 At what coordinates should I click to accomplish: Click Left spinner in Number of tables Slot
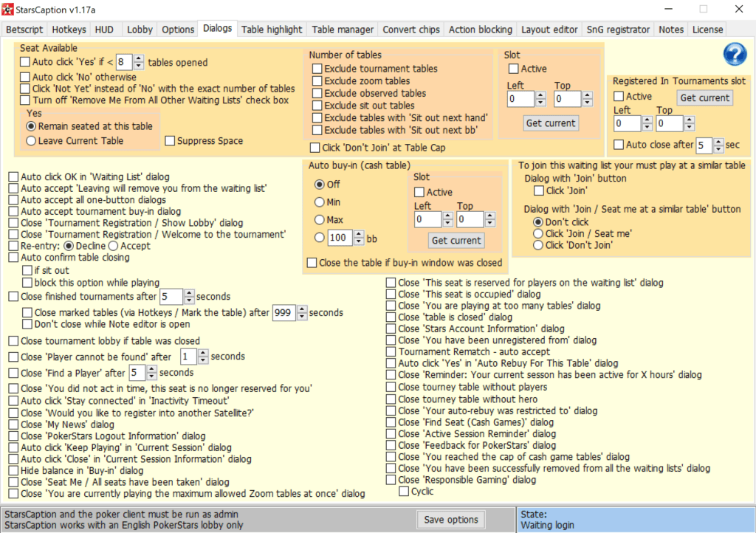coord(540,99)
